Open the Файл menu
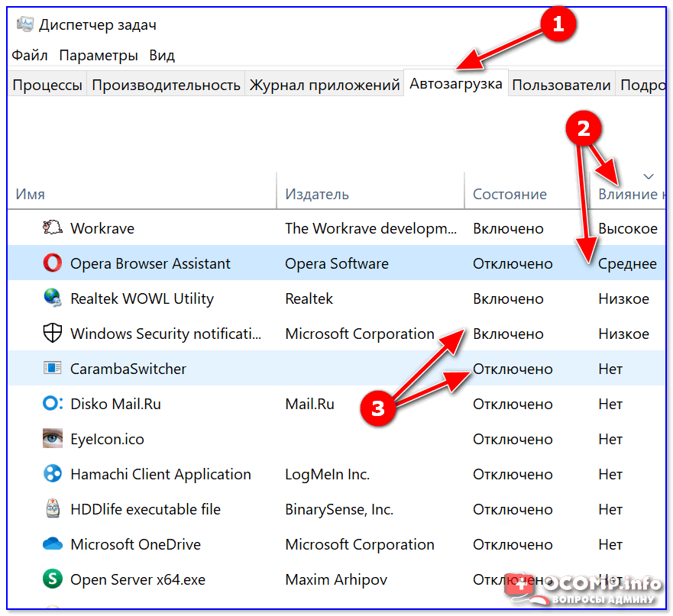This screenshot has width=673, height=616. [29, 55]
